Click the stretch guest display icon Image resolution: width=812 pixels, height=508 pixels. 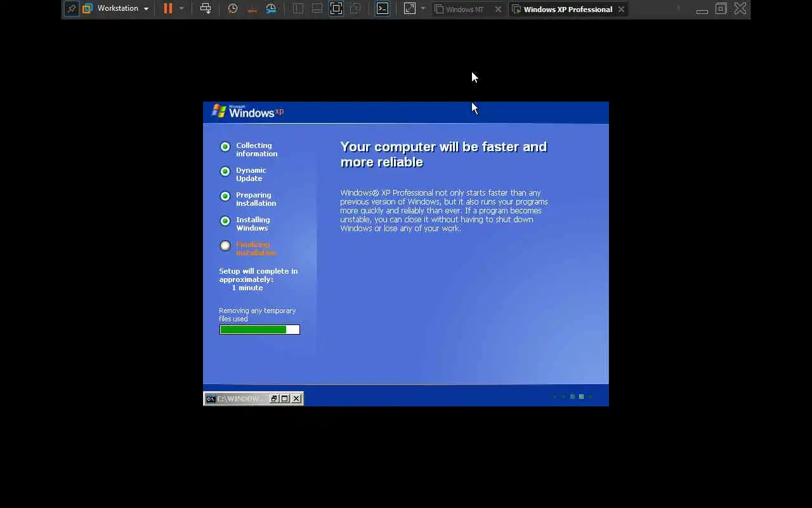(410, 9)
